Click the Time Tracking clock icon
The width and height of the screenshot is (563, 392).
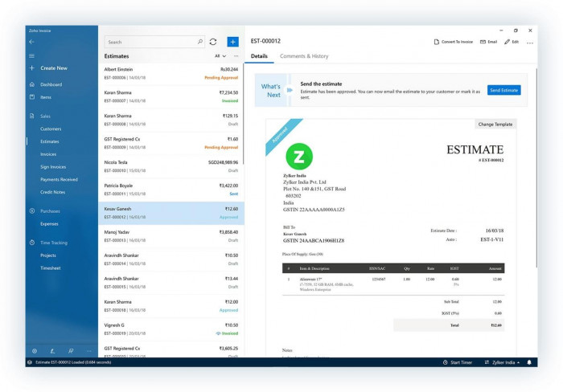pyautogui.click(x=32, y=243)
